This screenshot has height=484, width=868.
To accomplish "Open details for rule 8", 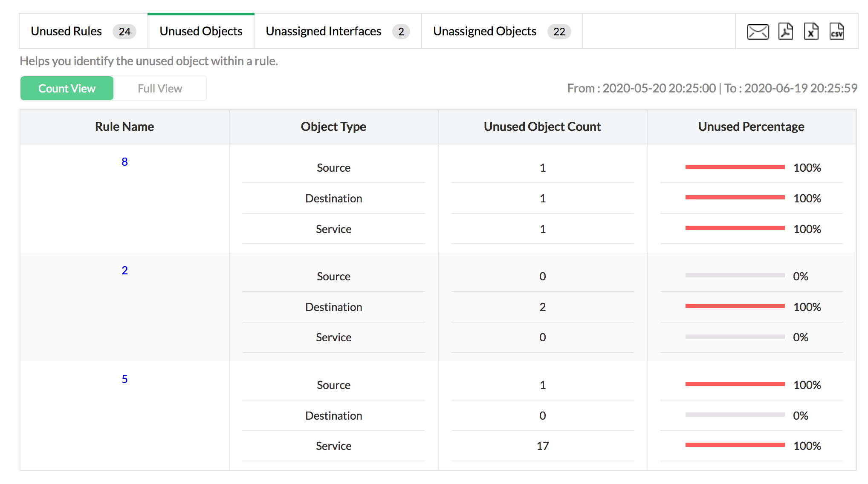I will [124, 161].
